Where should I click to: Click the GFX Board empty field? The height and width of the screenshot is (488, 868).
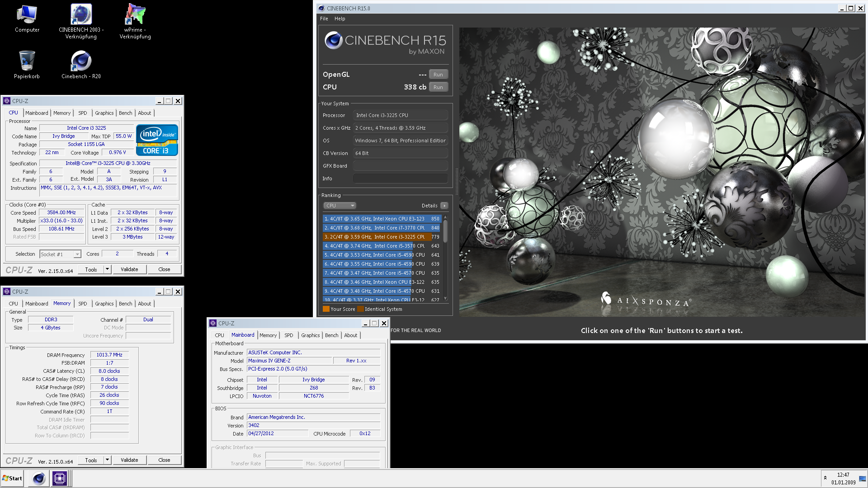pos(400,166)
